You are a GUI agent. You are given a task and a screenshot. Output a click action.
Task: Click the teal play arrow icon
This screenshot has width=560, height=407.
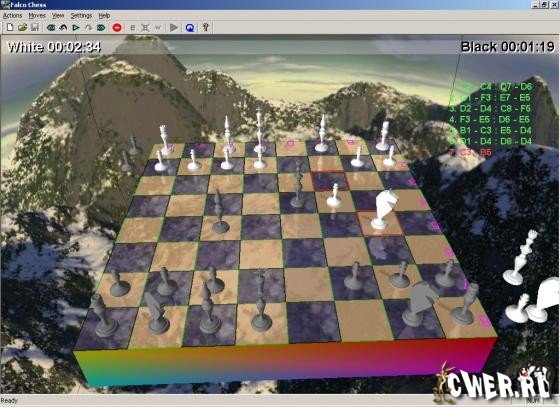[76, 27]
